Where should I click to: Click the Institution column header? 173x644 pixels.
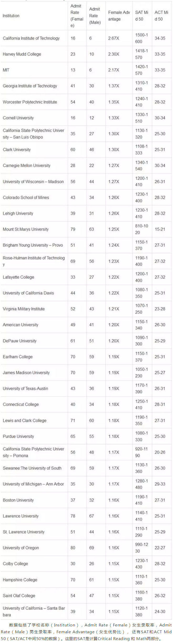pyautogui.click(x=11, y=16)
